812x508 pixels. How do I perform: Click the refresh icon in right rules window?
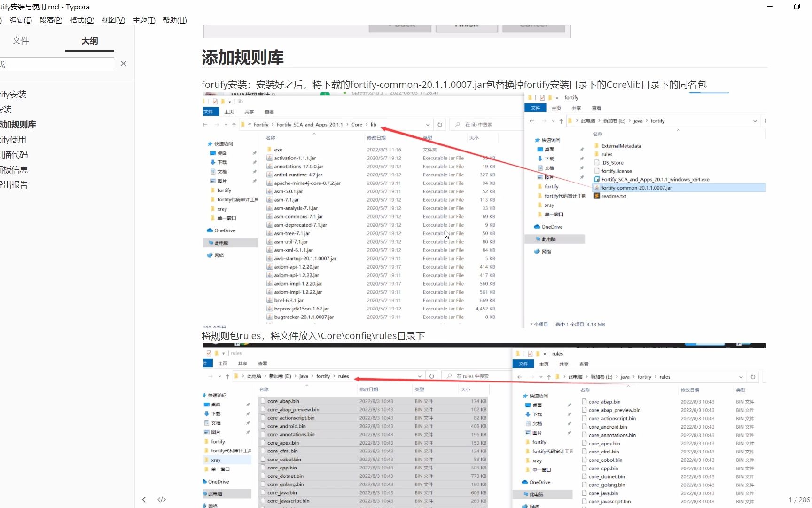pos(753,377)
